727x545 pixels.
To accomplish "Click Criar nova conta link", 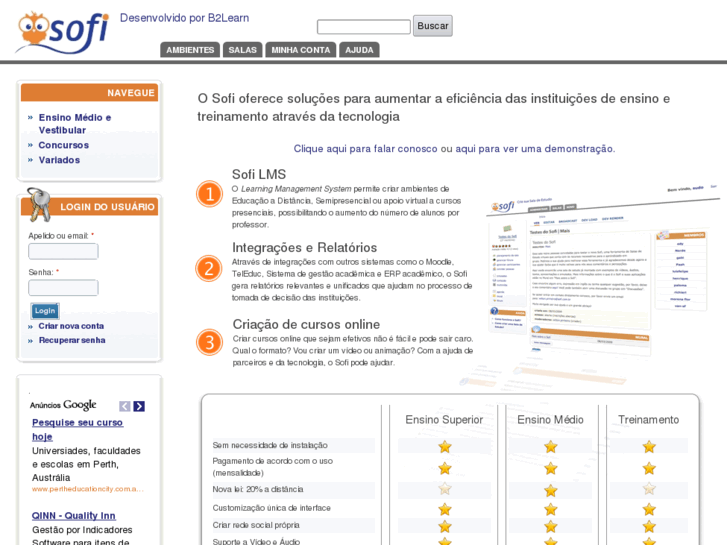I will [x=71, y=326].
